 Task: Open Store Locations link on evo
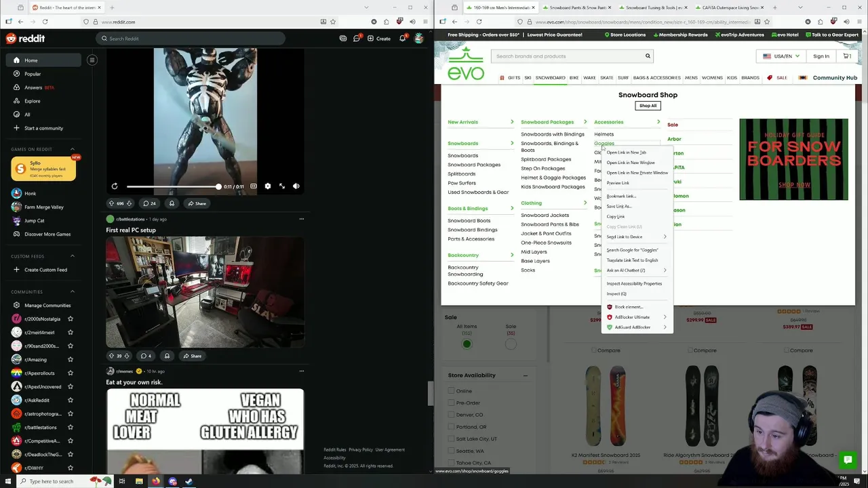[624, 35]
